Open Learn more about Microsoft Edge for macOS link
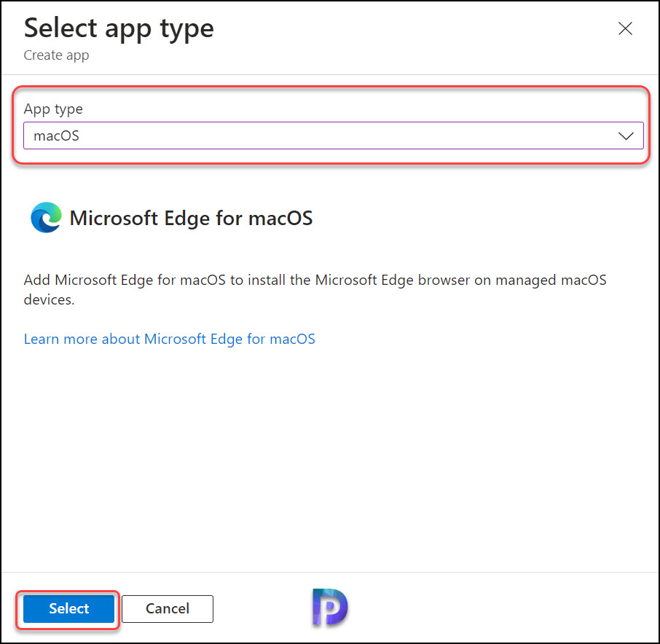This screenshot has height=644, width=660. (169, 339)
